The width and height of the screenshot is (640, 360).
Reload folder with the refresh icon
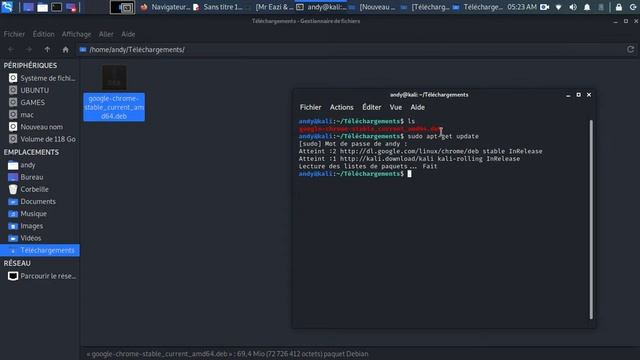pos(631,49)
